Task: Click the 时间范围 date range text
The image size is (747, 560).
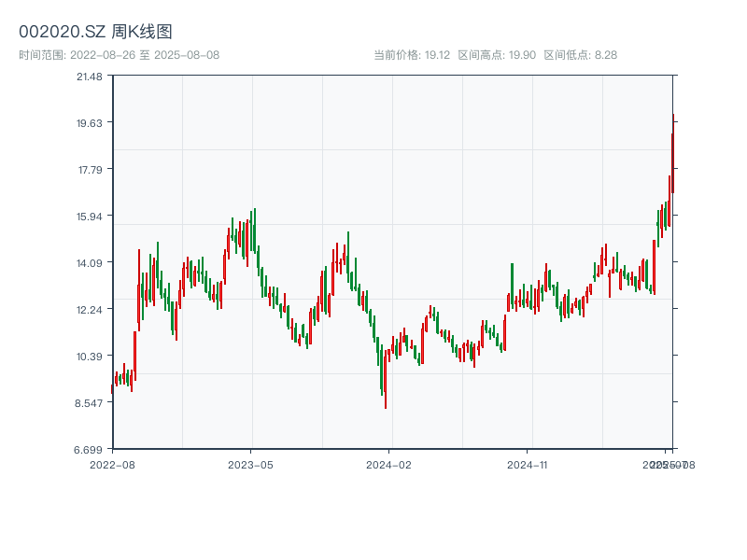Action: (x=120, y=55)
